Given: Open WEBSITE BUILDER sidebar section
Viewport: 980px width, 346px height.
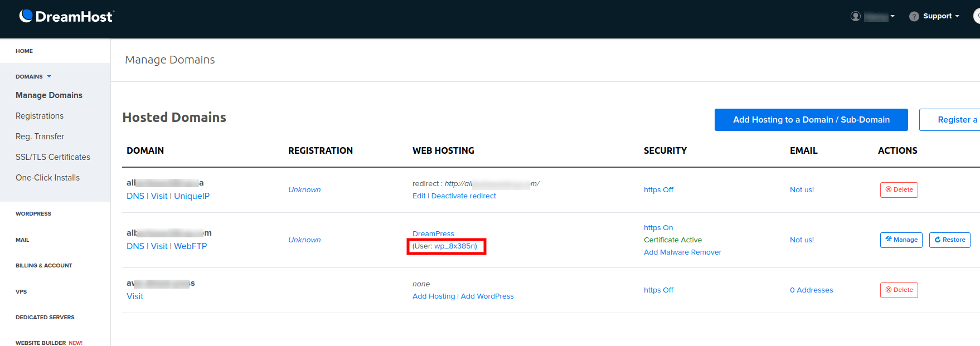Looking at the screenshot, I should [49, 343].
